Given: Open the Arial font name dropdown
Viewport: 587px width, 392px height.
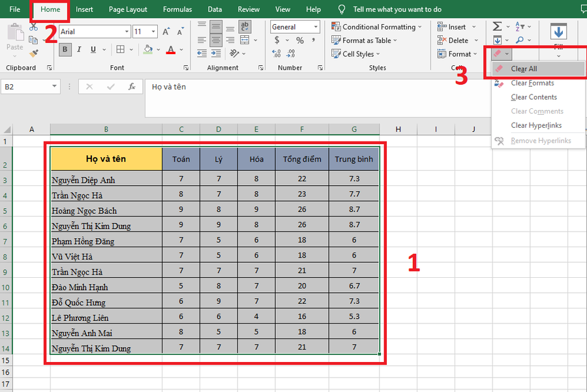Looking at the screenshot, I should [x=127, y=32].
